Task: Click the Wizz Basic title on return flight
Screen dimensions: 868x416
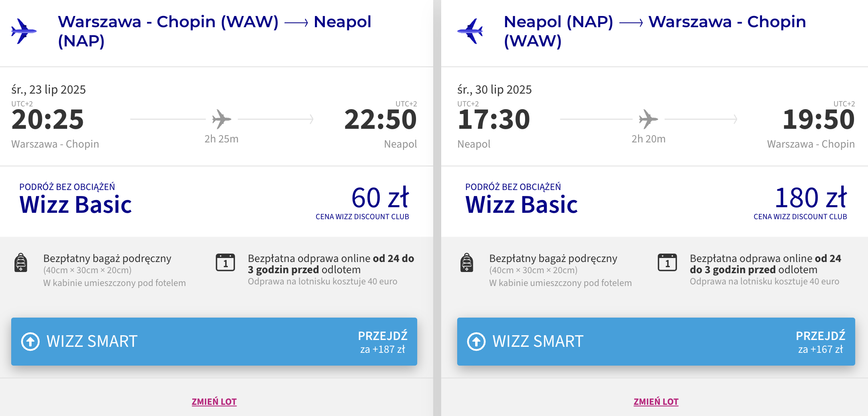Action: pos(522,205)
